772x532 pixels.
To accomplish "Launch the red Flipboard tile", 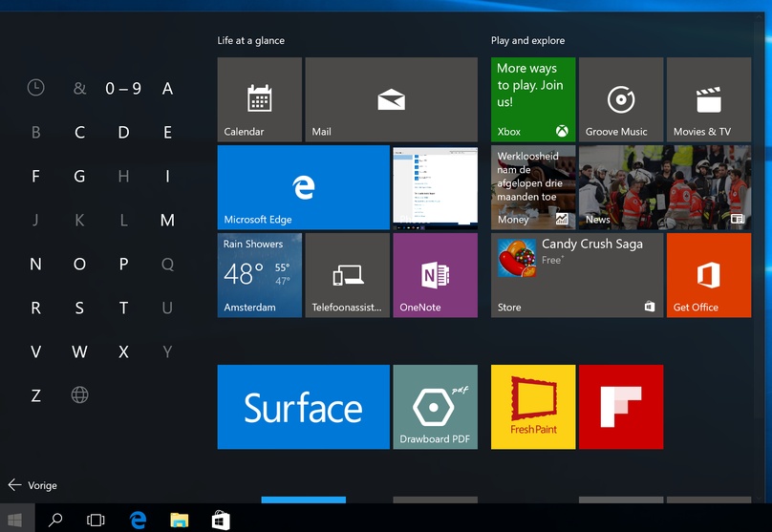I will point(621,407).
